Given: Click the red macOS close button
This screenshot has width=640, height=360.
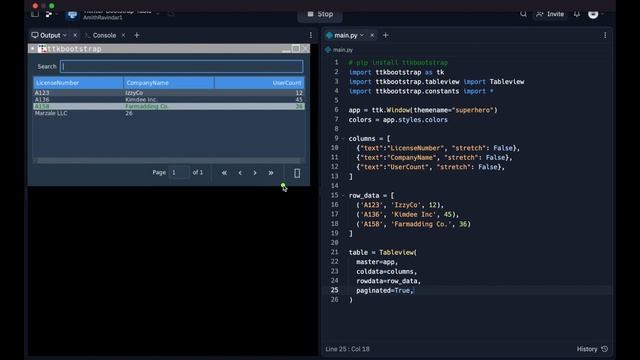Looking at the screenshot, I should click(35, 6).
